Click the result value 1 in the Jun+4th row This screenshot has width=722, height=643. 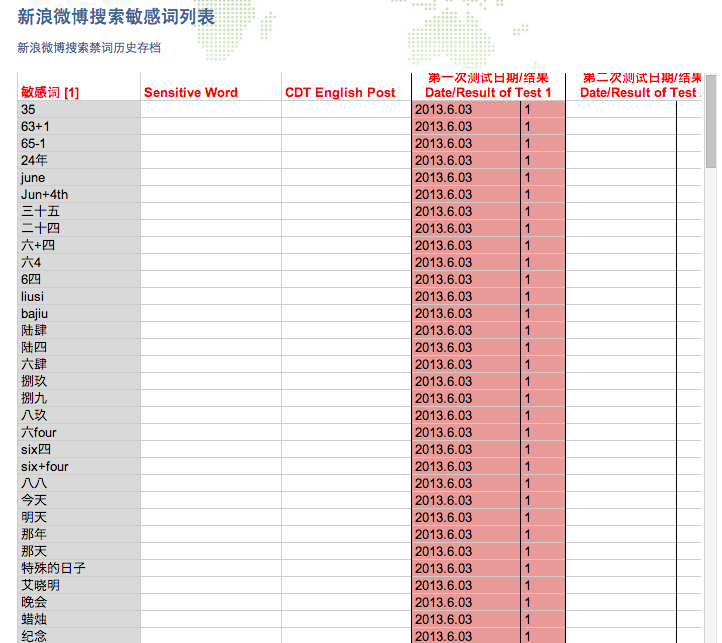pyautogui.click(x=528, y=195)
